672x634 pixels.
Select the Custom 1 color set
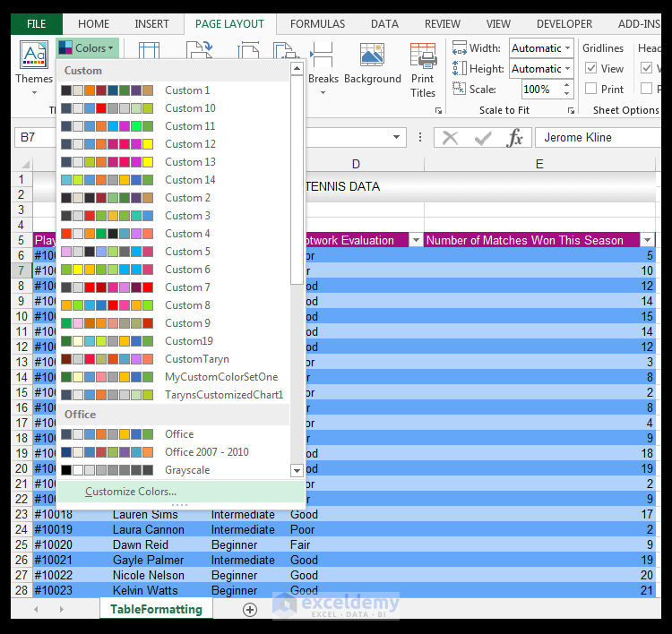click(x=175, y=90)
